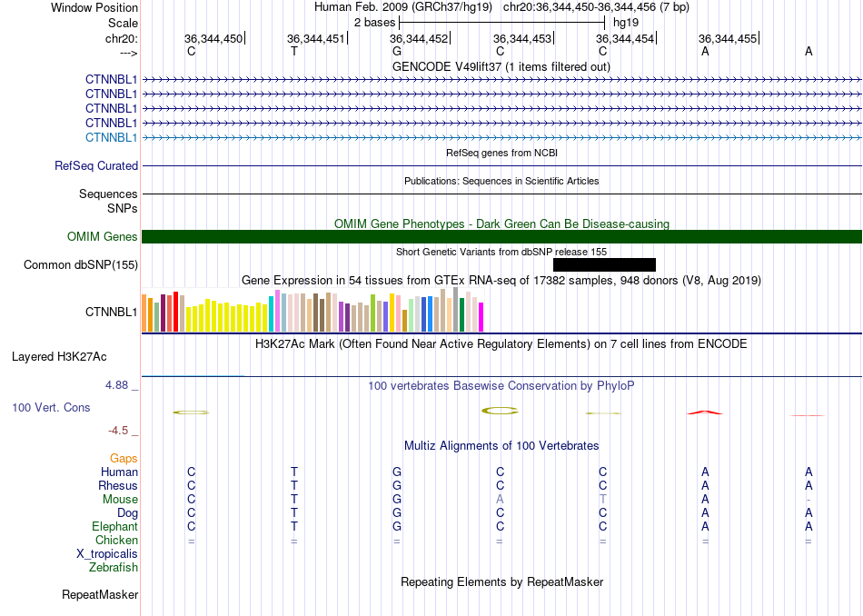863x616 pixels.
Task: Open the RefSeq Curated track label
Action: (96, 165)
